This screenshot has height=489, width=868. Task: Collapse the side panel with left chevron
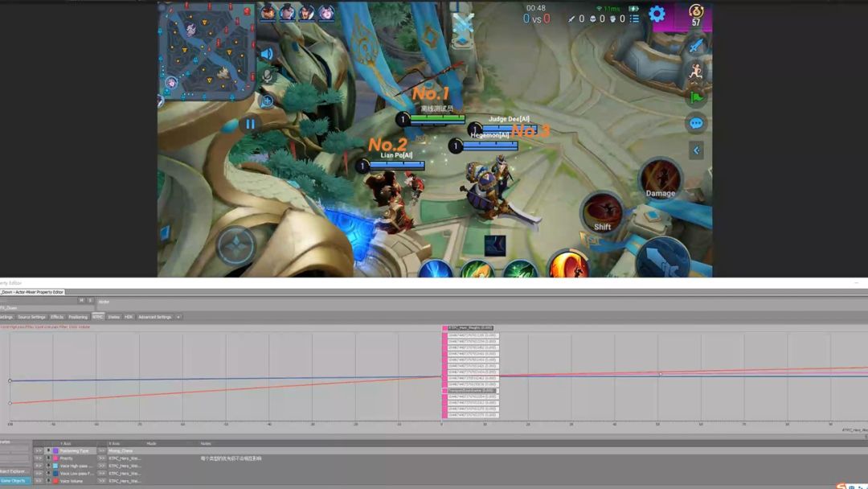(696, 150)
